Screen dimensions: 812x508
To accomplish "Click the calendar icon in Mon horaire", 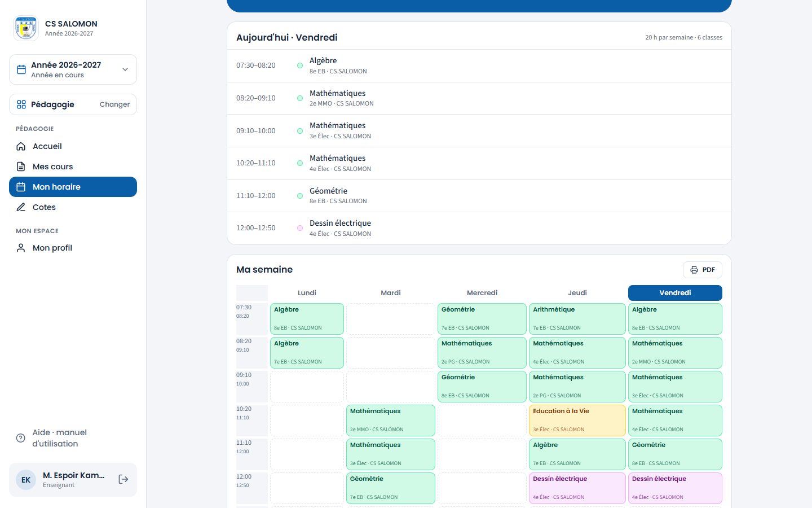I will click(x=21, y=187).
